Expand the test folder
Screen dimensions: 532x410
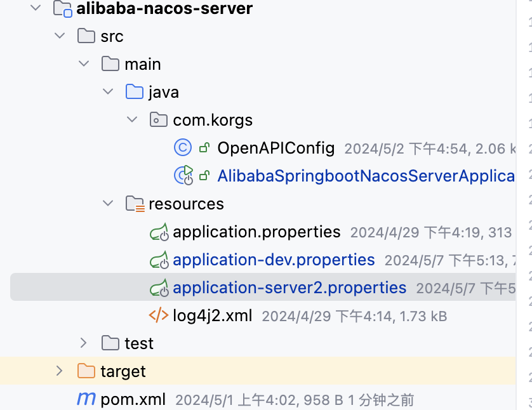[84, 343]
